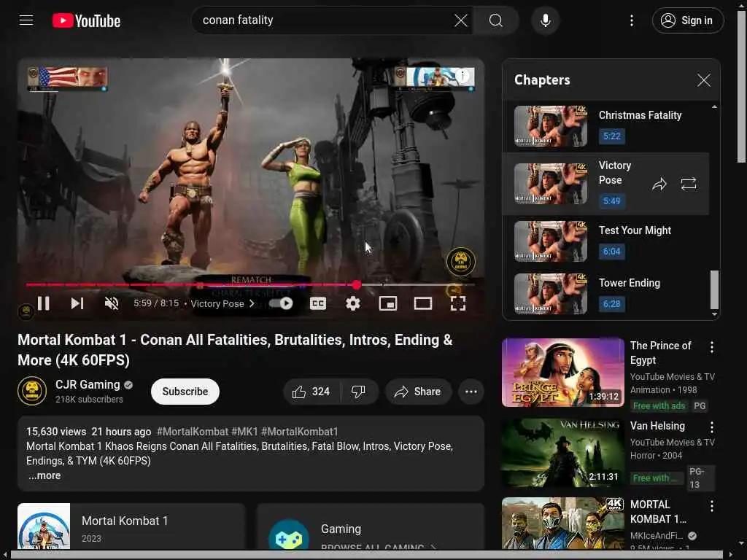Viewport: 747px width, 560px height.
Task: Unmute the video player
Action: coord(112,303)
